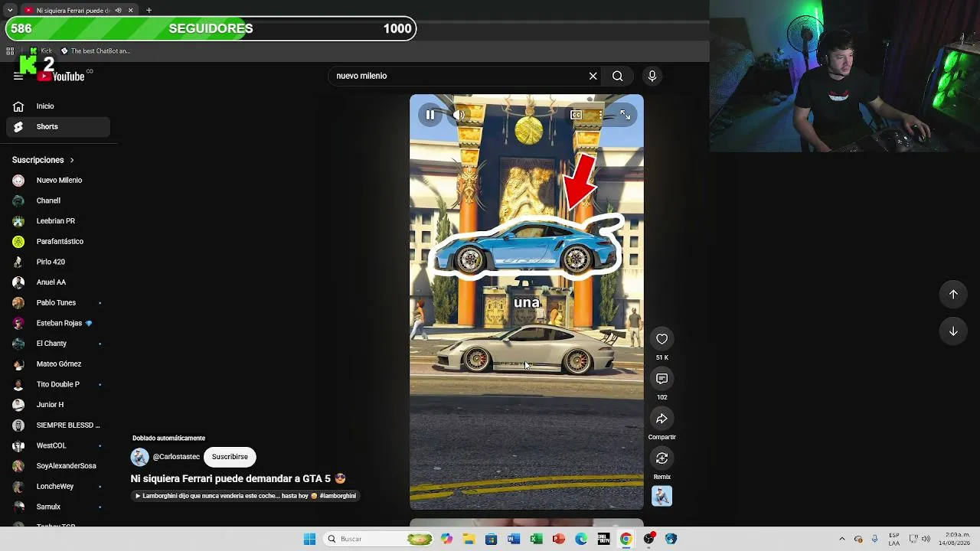The height and width of the screenshot is (551, 980).
Task: Go to the previous Short
Action: point(953,295)
